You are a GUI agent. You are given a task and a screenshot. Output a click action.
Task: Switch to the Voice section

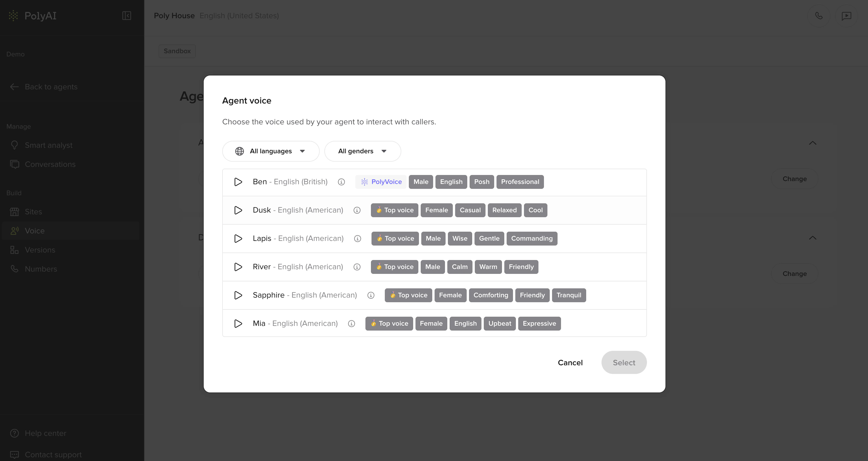tap(35, 231)
